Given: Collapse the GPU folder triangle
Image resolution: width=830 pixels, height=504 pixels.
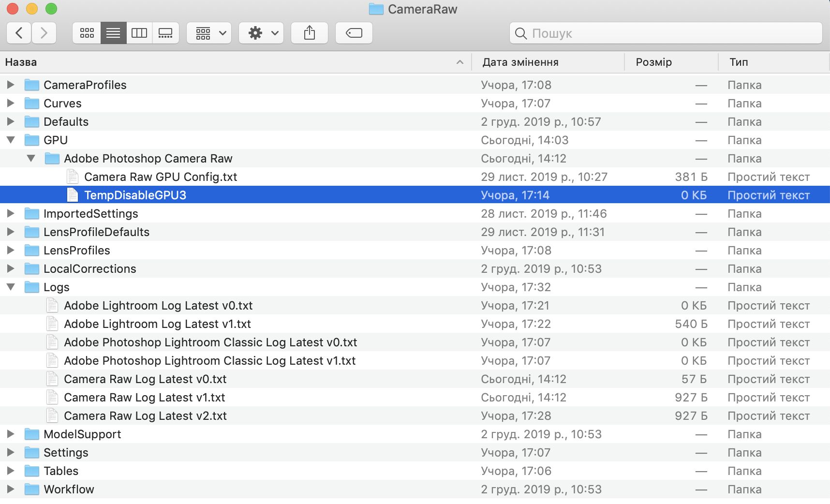Looking at the screenshot, I should click(11, 140).
